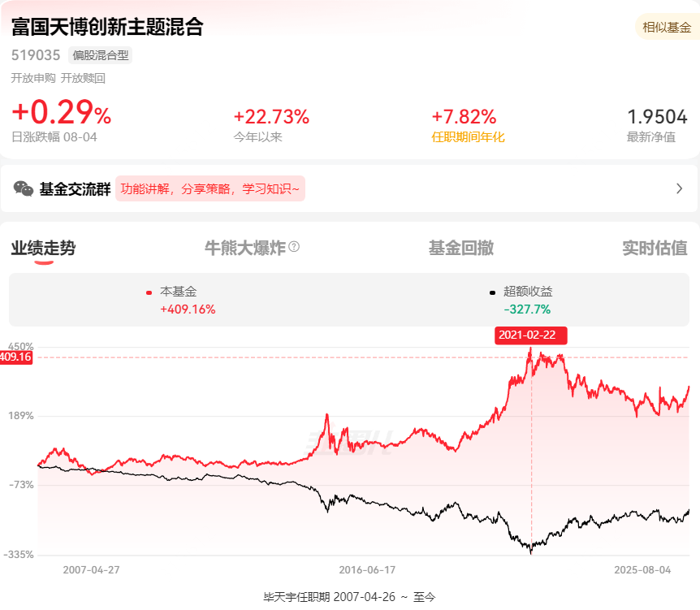The width and height of the screenshot is (700, 610).
Task: Click the 开放赎回 status text
Action: pos(83,78)
